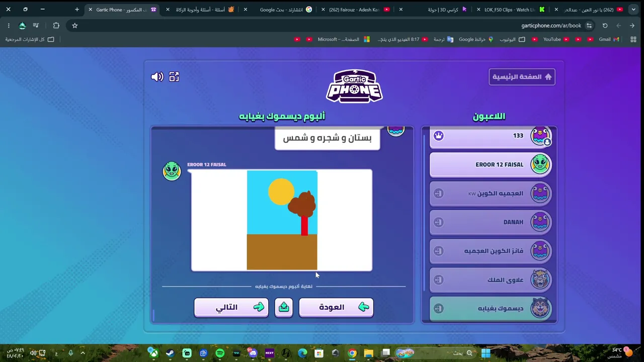The image size is (644, 362).
Task: Select player ديسموك بغيابه in the players list
Action: coord(491,309)
